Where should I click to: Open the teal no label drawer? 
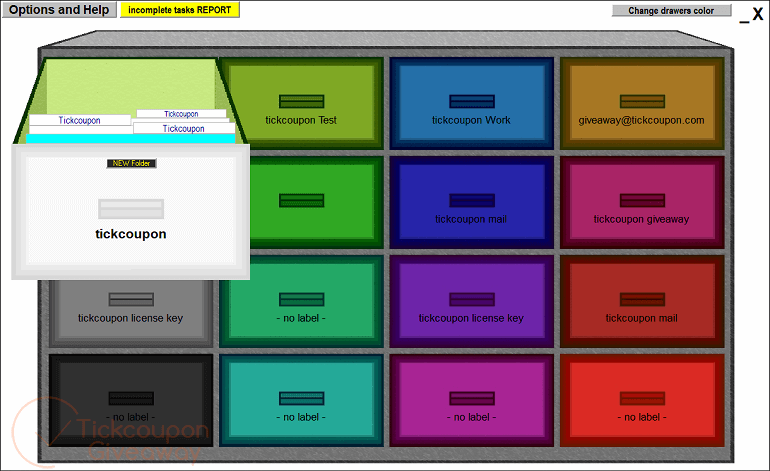pos(301,400)
